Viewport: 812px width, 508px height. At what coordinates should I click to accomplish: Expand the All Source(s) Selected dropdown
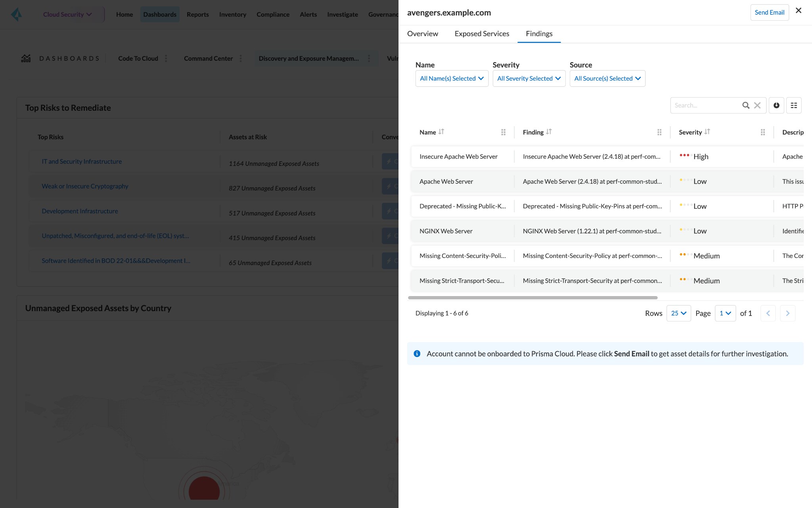coord(607,79)
